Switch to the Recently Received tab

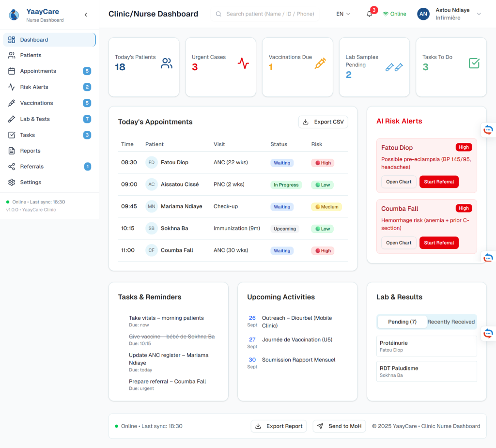pos(450,322)
